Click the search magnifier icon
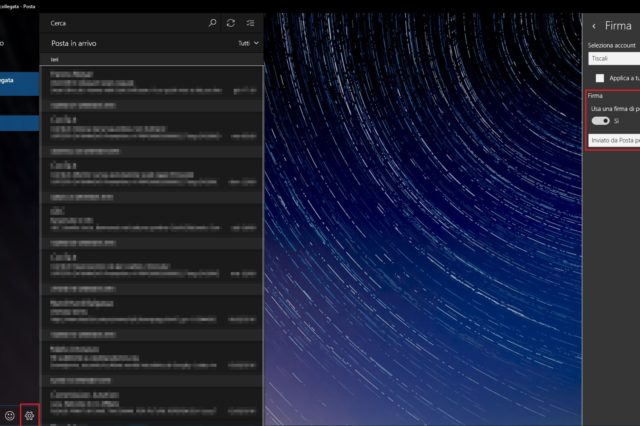The width and height of the screenshot is (640, 426). pyautogui.click(x=212, y=23)
